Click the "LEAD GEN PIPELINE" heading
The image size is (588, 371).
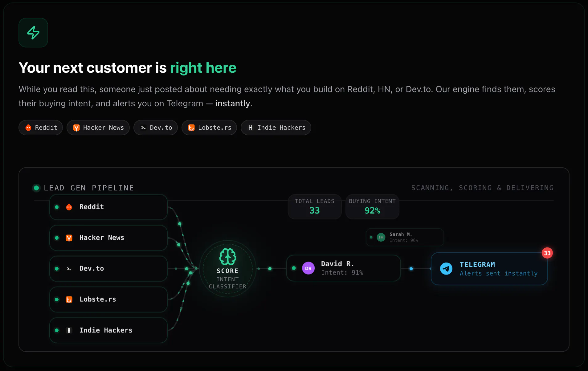coord(89,188)
